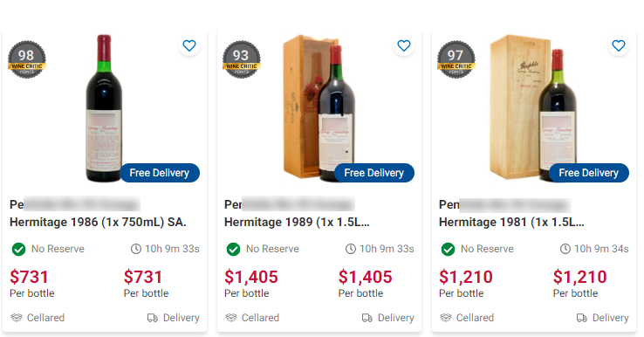Click the clock icon beside 10h 9m 34s
644x337 pixels.
click(565, 249)
